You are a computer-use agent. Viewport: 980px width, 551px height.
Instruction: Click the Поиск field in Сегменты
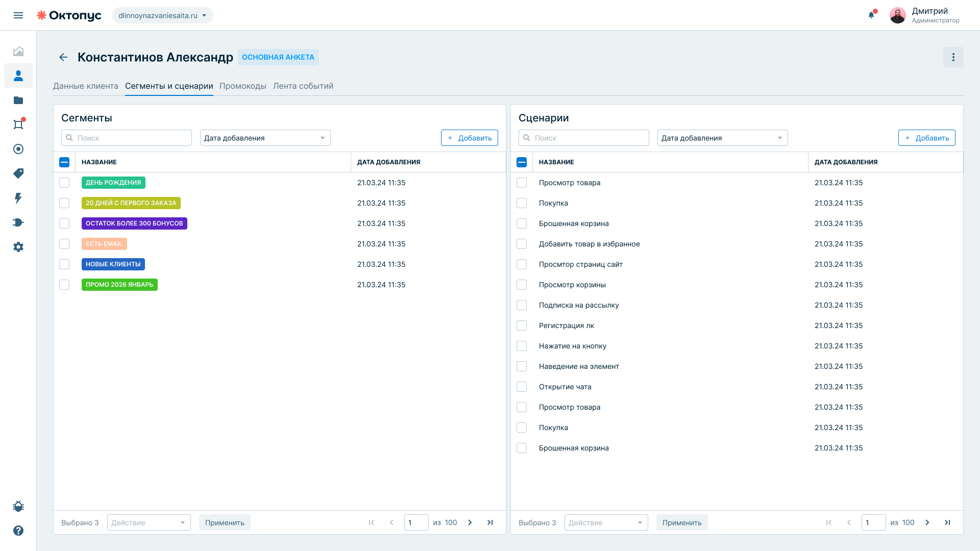127,138
